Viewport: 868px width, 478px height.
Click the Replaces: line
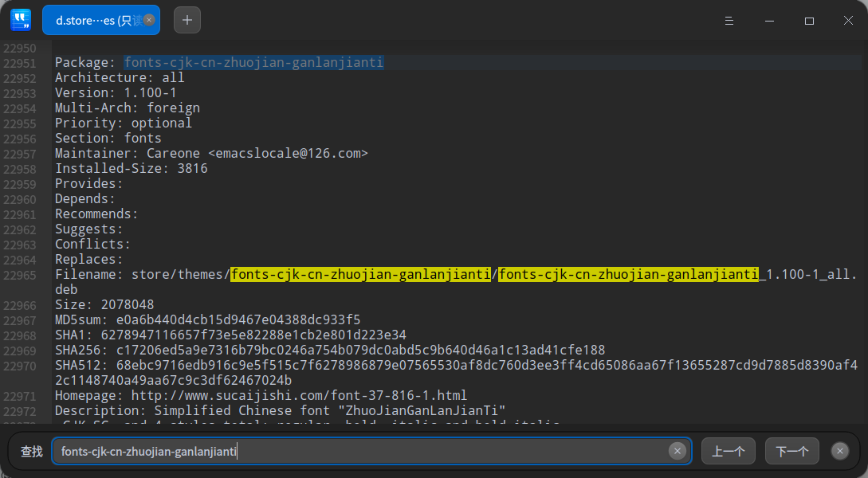[x=89, y=260]
